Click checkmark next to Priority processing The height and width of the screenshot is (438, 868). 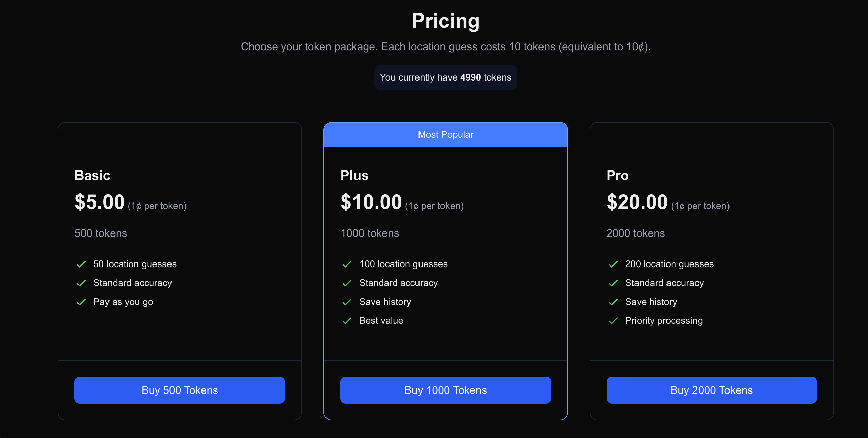613,321
